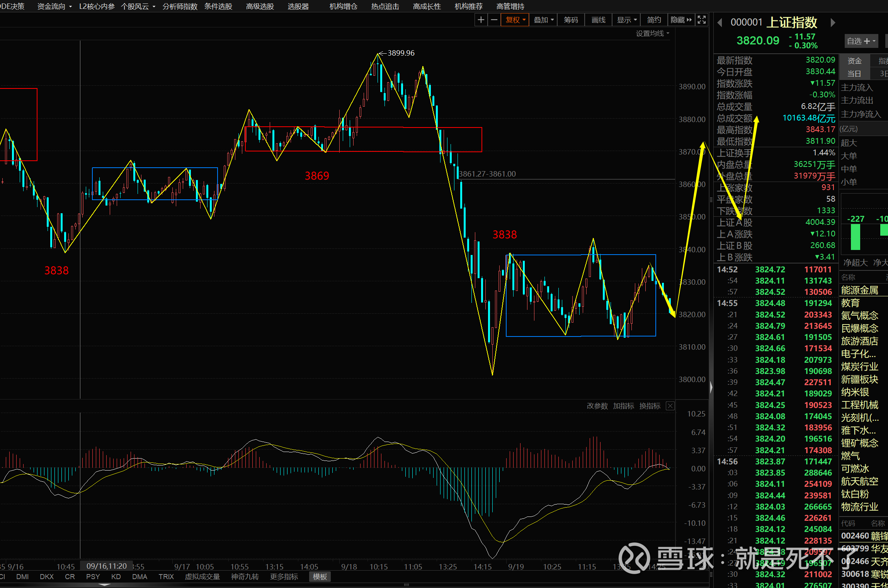Viewport: 888px width, 588px height.
Task: Expand the 叠加 overlay dropdown
Action: coord(543,20)
